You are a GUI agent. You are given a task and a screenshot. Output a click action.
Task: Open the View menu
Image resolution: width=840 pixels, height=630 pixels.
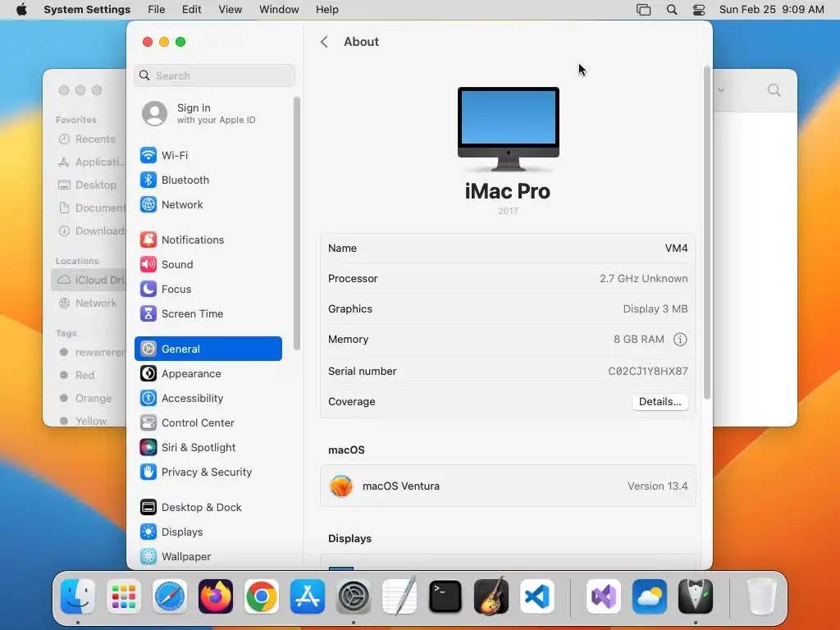tap(231, 10)
